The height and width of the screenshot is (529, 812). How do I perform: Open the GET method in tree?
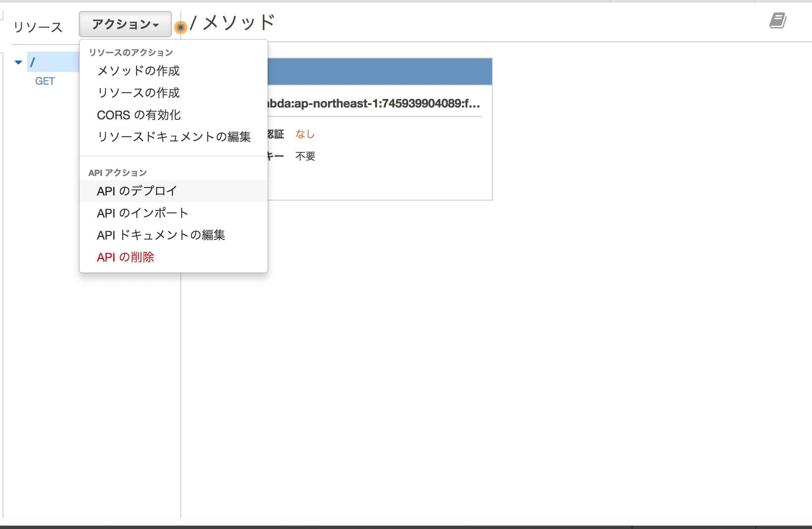45,81
